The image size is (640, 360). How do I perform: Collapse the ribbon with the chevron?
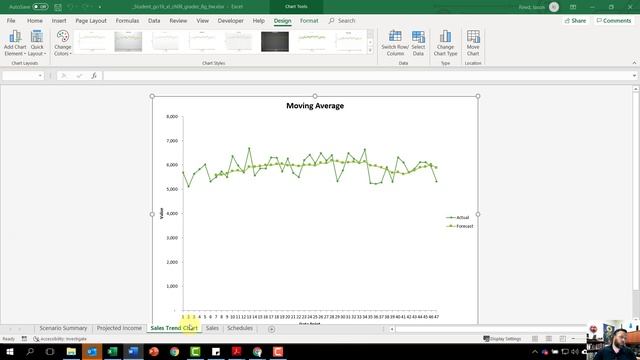(634, 63)
